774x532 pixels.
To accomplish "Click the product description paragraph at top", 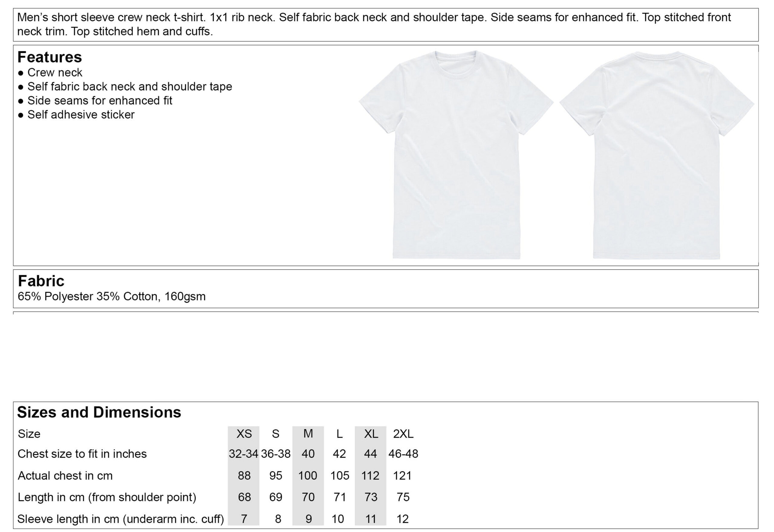I will click(x=374, y=24).
